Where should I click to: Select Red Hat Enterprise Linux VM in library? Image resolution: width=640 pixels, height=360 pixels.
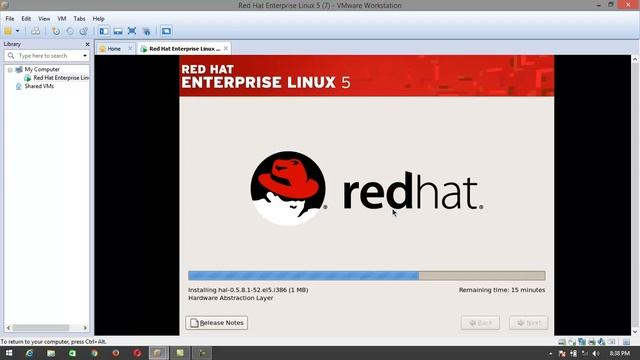pyautogui.click(x=61, y=78)
